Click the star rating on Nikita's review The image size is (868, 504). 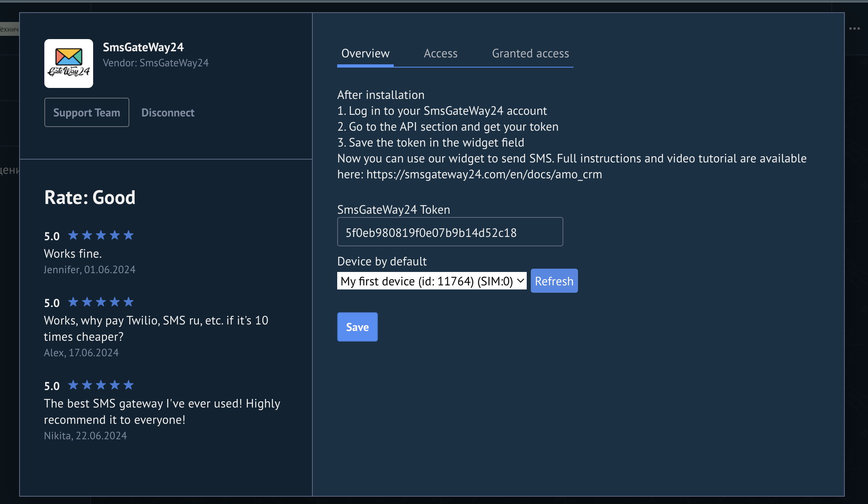(101, 385)
